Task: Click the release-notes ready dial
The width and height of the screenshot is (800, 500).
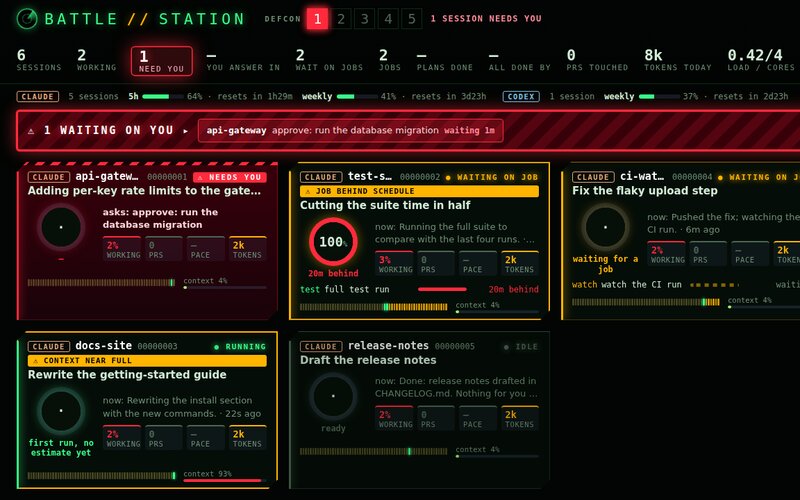Action: tap(333, 396)
